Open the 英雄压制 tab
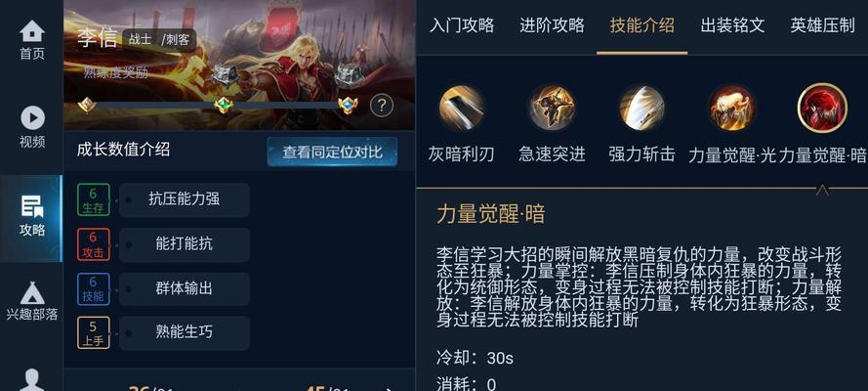 click(x=823, y=25)
